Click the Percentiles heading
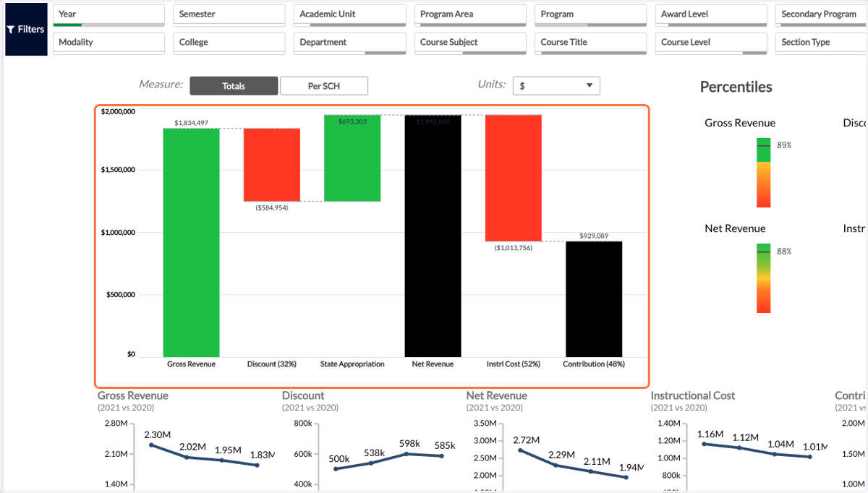Viewport: 868px width, 493px height. click(736, 87)
